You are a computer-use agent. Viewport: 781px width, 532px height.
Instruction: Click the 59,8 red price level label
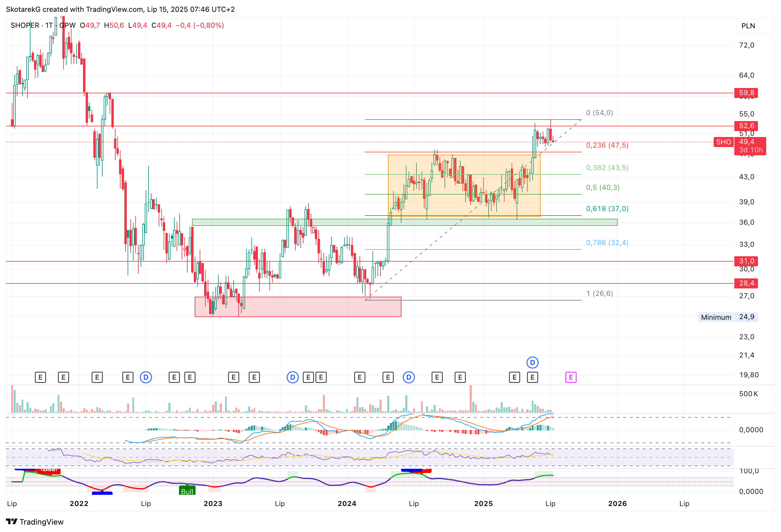[746, 93]
